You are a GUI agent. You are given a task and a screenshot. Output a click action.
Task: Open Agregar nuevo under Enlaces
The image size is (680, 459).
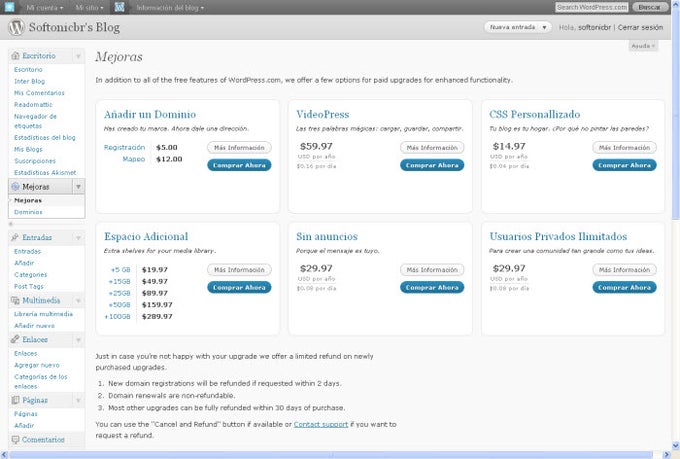(x=37, y=365)
